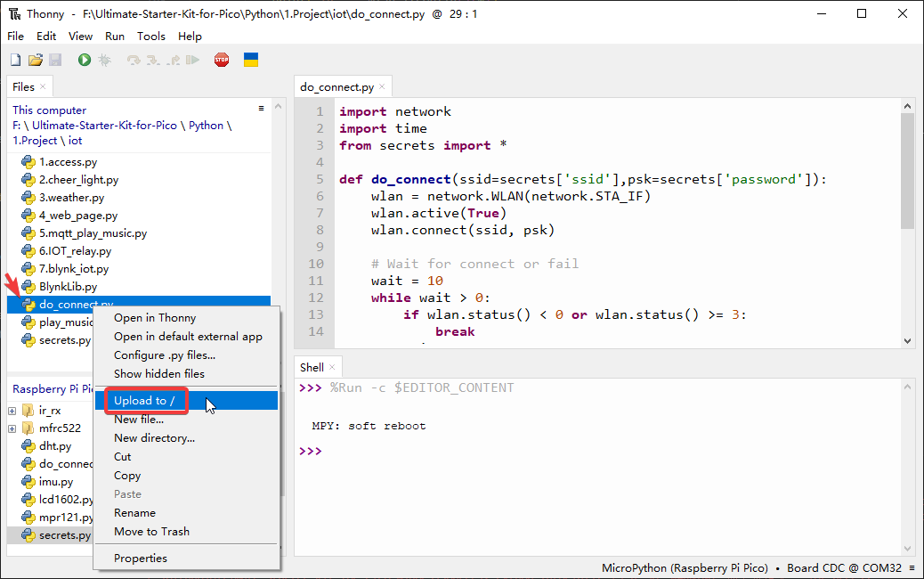Viewport: 924px width, 579px height.
Task: Select imu.py on the Raspberry Pi Pico
Action: (x=56, y=482)
